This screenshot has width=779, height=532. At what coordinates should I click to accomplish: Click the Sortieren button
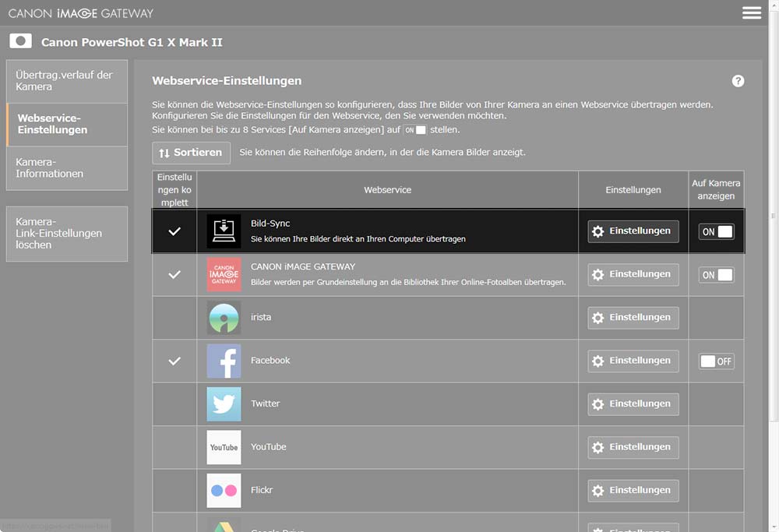(191, 153)
